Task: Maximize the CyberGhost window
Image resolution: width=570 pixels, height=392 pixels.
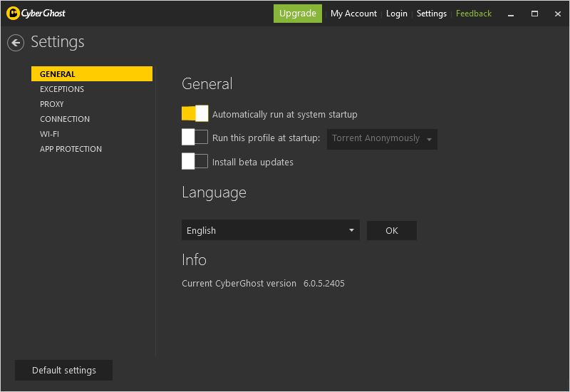Action: [x=534, y=14]
